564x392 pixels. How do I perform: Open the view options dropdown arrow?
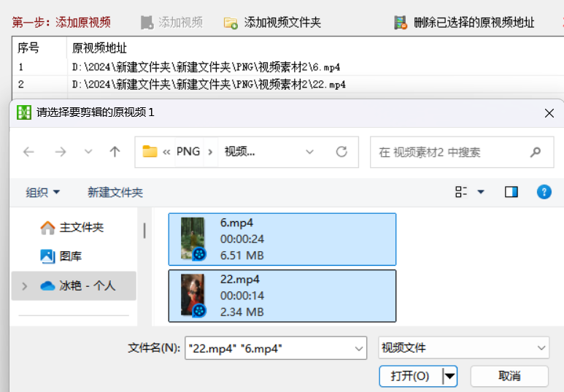[481, 192]
